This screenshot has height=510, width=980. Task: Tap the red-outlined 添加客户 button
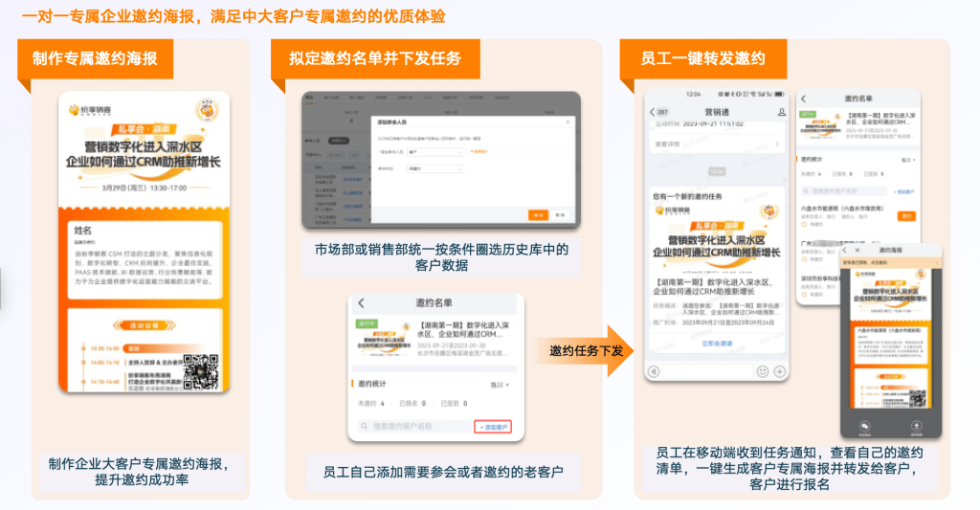click(494, 426)
